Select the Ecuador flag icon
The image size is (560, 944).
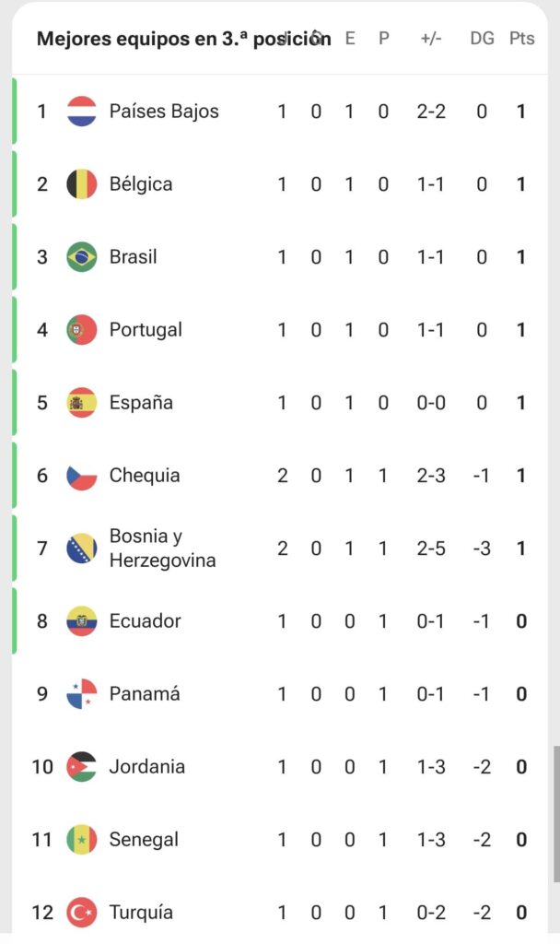[x=82, y=621]
